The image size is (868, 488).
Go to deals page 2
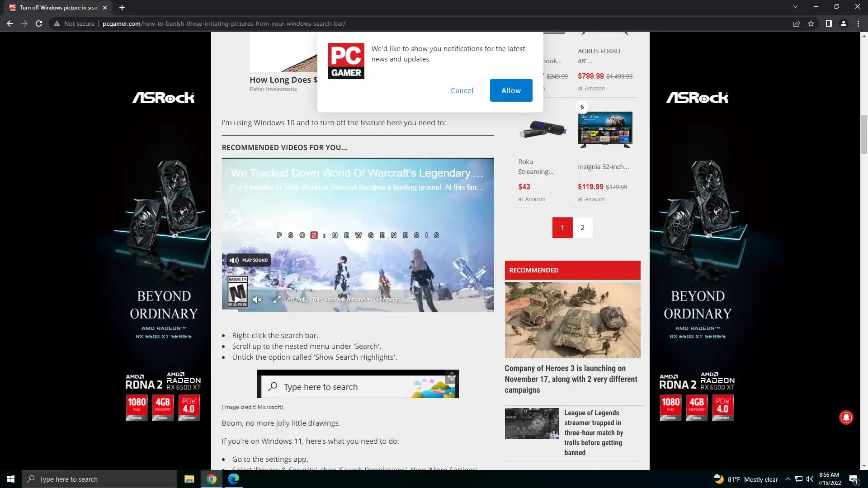point(582,228)
